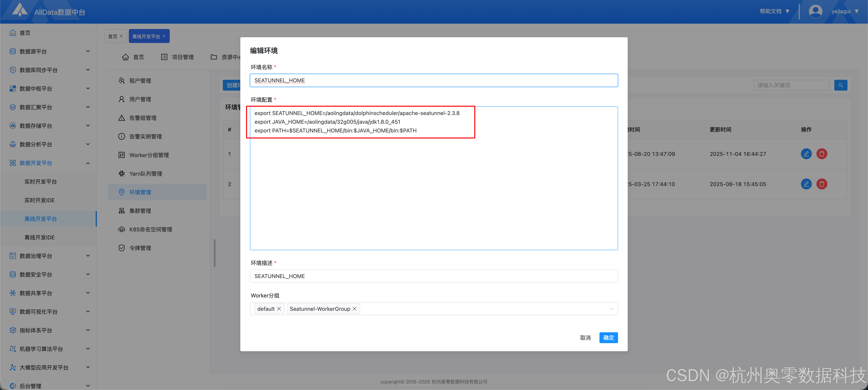Close the 离线开发平台 tab

tap(164, 36)
